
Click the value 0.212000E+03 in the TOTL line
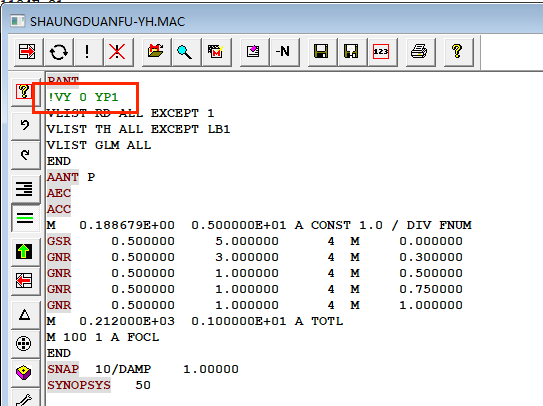127,321
